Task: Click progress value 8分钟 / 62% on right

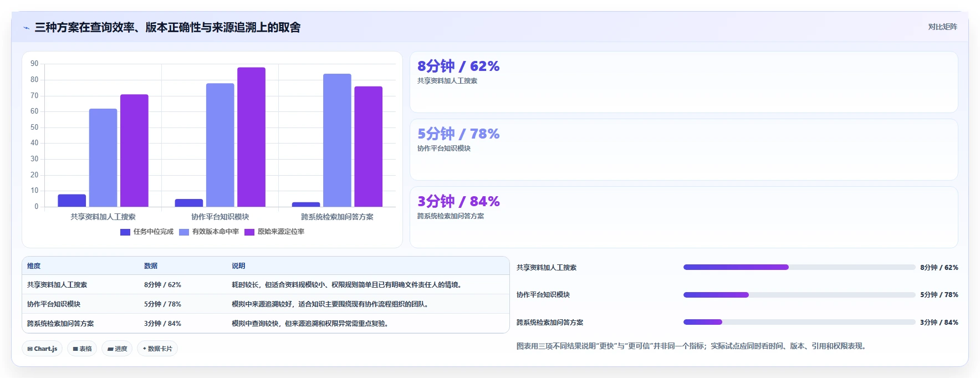Action: click(939, 268)
